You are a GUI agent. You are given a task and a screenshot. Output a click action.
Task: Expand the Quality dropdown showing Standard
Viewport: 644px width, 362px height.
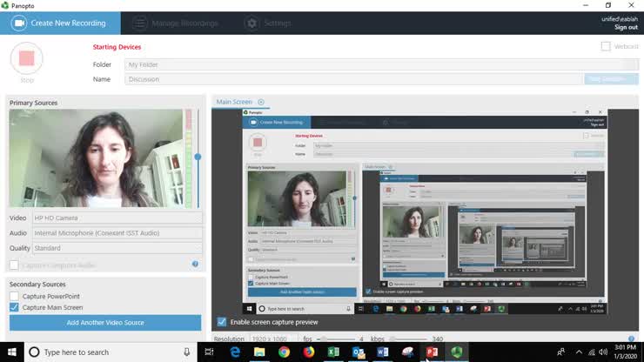coord(117,248)
